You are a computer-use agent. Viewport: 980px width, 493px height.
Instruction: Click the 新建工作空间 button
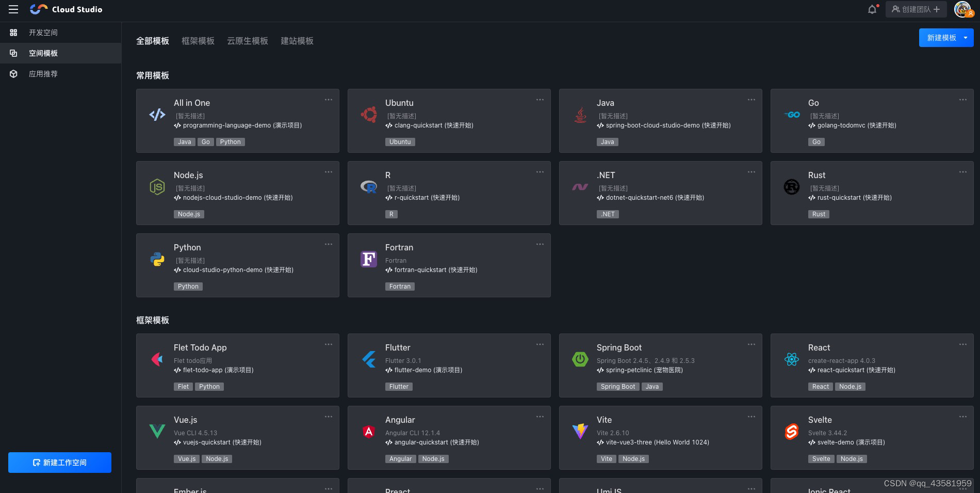60,463
